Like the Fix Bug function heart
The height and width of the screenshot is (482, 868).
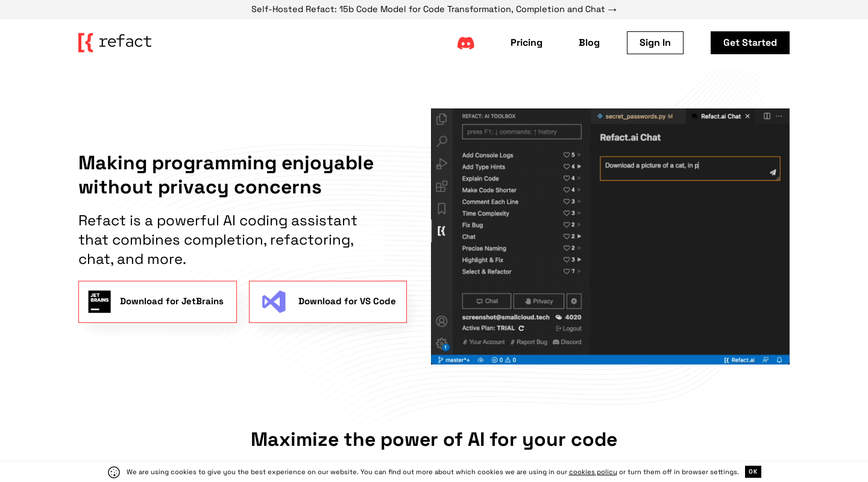[x=567, y=225]
